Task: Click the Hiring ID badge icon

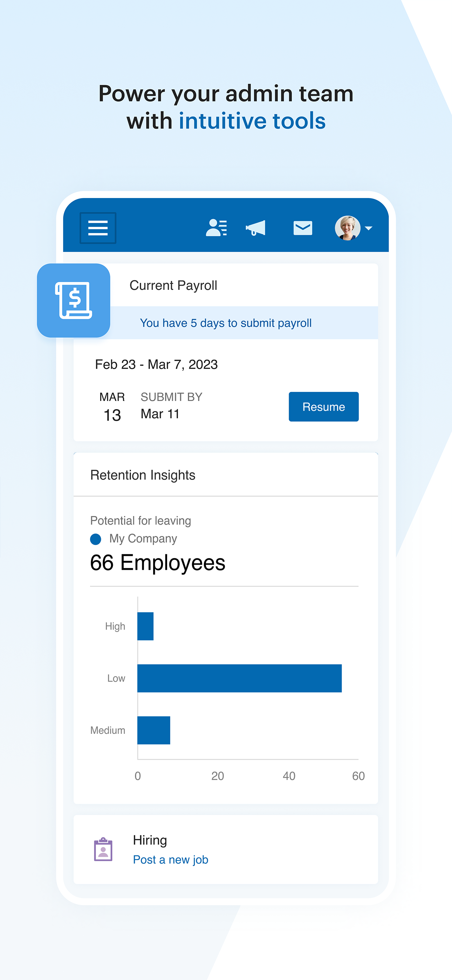Action: click(x=103, y=849)
